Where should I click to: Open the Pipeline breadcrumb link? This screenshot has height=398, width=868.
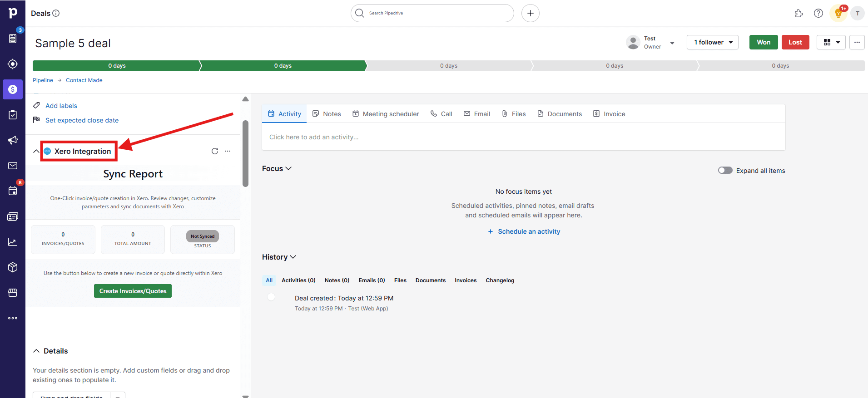coord(43,80)
